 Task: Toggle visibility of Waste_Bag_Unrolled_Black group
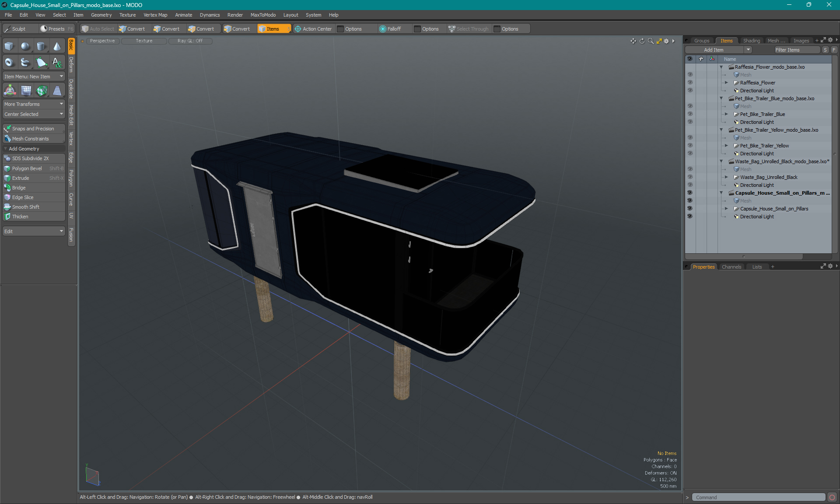point(690,177)
